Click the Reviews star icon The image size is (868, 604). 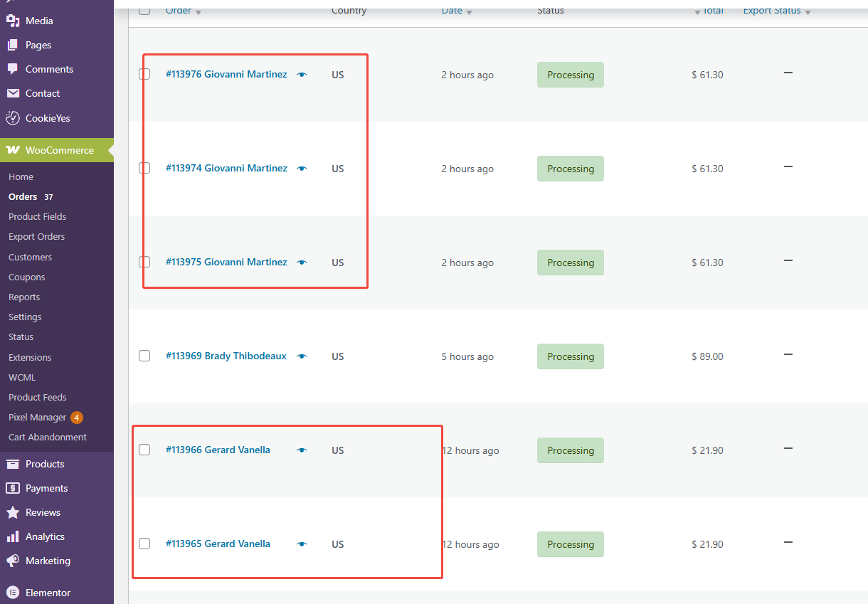tap(12, 512)
